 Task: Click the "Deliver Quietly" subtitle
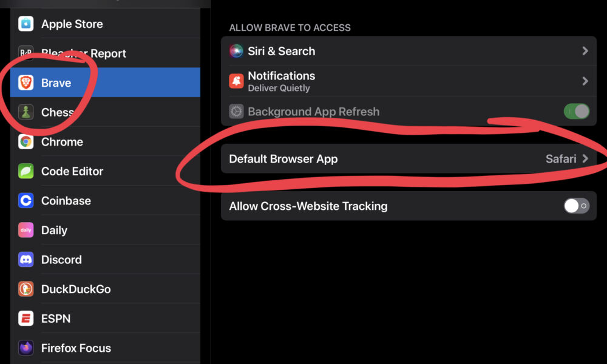pyautogui.click(x=279, y=88)
